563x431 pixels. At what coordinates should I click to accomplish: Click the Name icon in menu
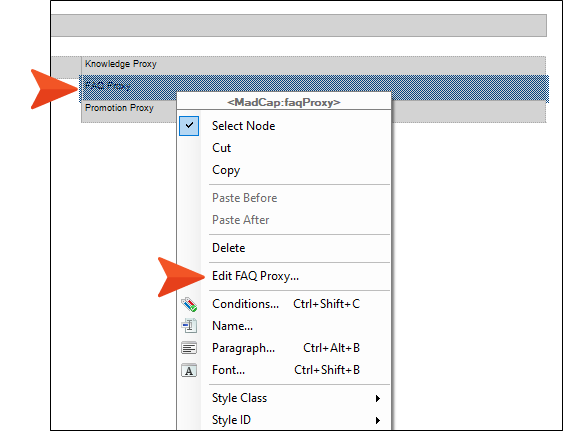[189, 326]
